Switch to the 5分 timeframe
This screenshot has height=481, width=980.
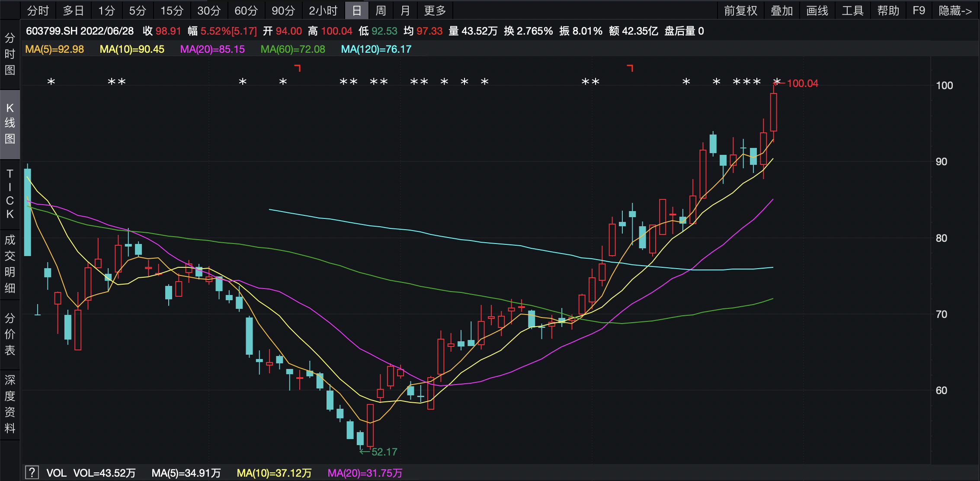tap(138, 10)
